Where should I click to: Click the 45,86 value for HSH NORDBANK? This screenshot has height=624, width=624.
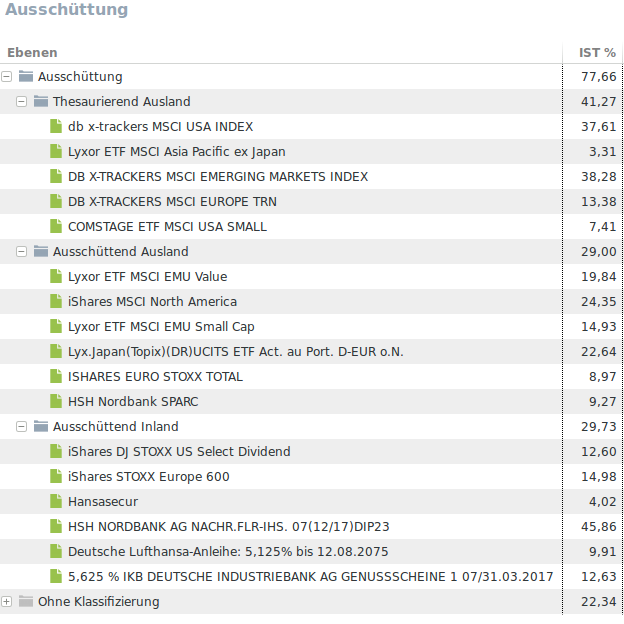[599, 527]
